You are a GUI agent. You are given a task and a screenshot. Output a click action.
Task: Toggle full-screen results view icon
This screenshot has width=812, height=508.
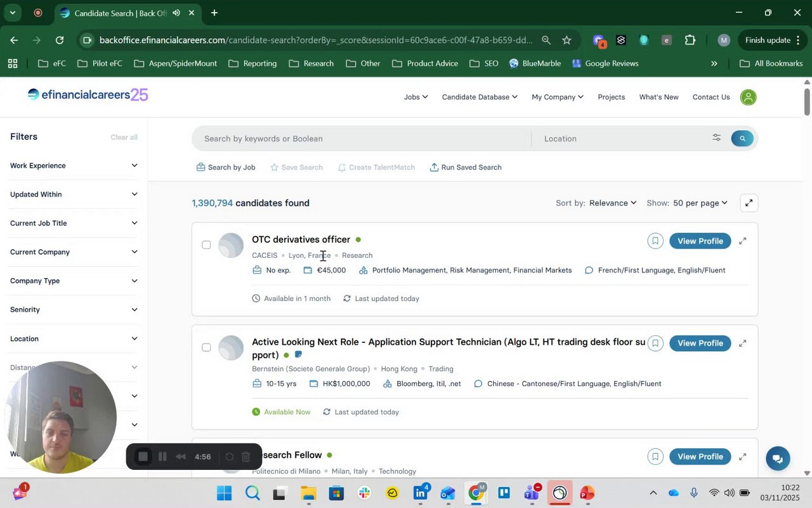pos(749,203)
